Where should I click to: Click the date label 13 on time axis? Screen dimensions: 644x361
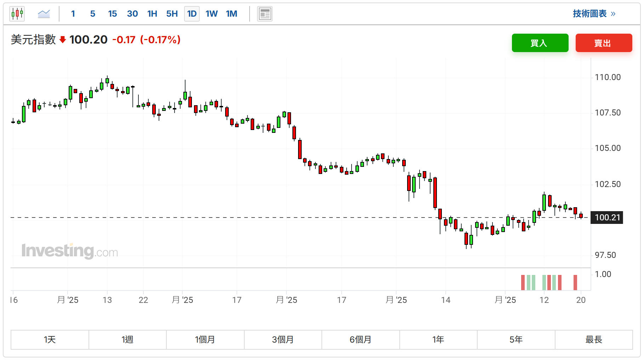click(107, 300)
